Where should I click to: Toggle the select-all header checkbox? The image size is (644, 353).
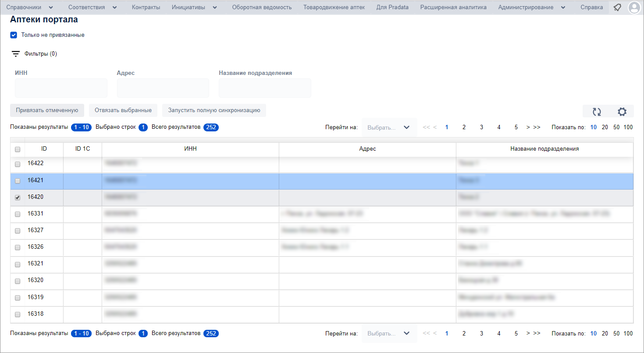point(18,149)
